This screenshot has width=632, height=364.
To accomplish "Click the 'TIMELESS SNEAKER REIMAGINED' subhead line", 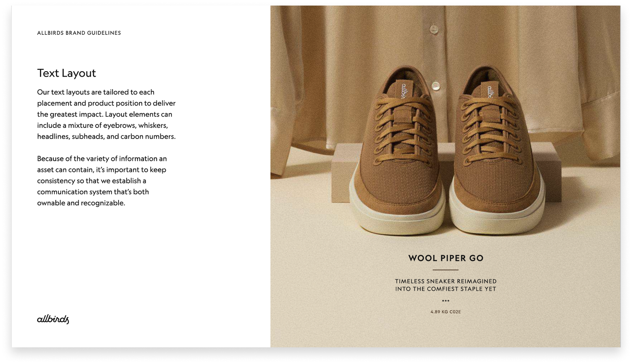I will [446, 281].
